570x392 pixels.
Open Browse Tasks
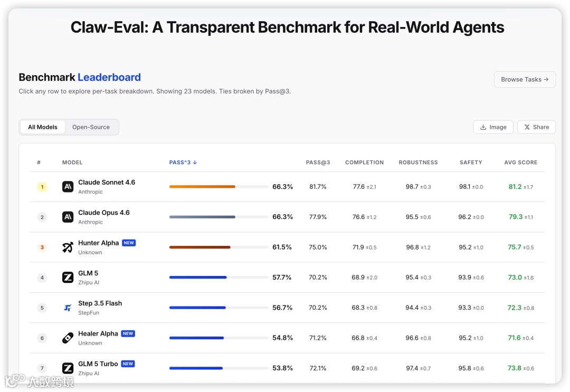pos(525,79)
